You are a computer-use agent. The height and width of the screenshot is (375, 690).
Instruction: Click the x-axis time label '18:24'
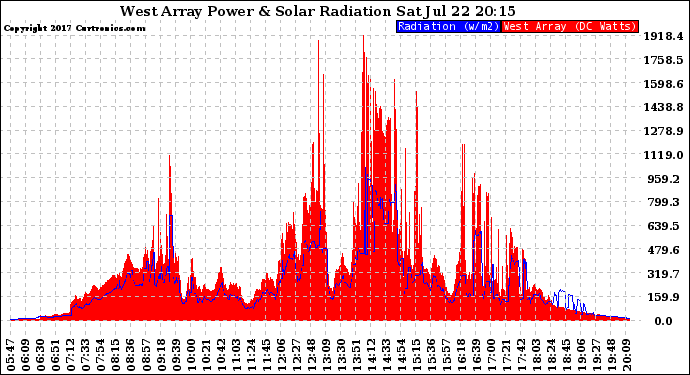[x=551, y=355]
